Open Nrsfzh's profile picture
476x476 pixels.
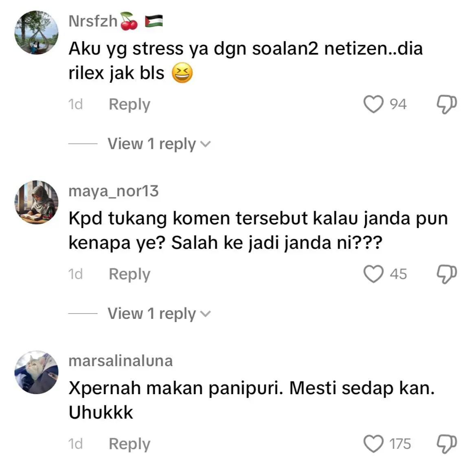point(36,33)
